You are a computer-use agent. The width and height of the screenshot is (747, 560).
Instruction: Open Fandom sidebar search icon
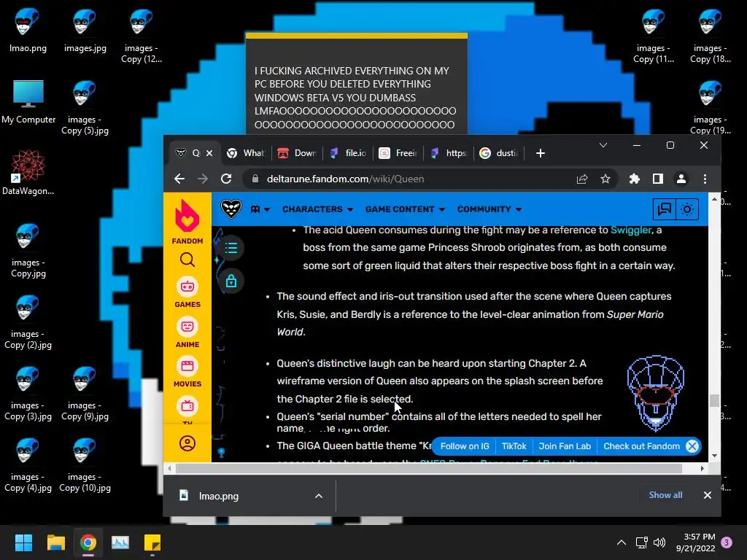click(x=187, y=260)
